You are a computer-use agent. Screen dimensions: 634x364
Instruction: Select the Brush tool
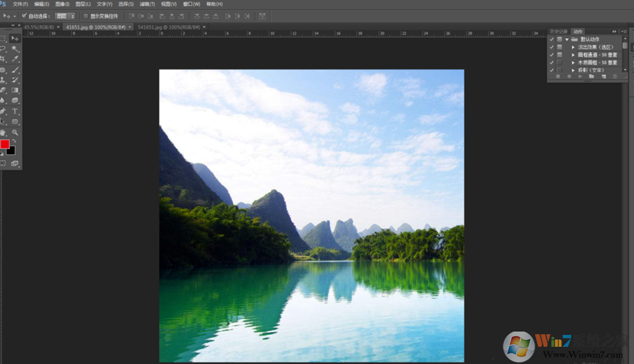tap(15, 70)
